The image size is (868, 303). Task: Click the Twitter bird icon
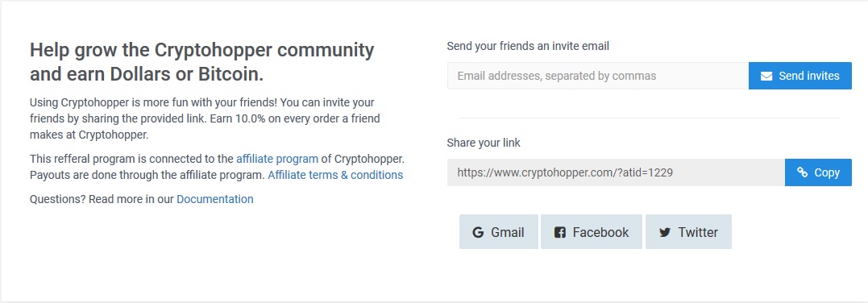[x=665, y=233]
